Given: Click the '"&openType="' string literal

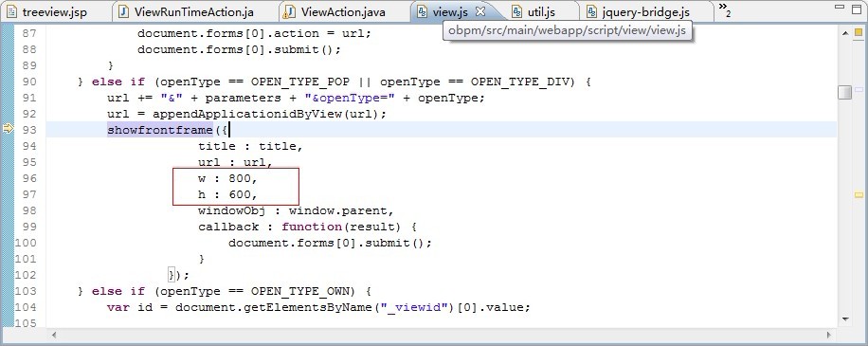Looking at the screenshot, I should (x=350, y=98).
